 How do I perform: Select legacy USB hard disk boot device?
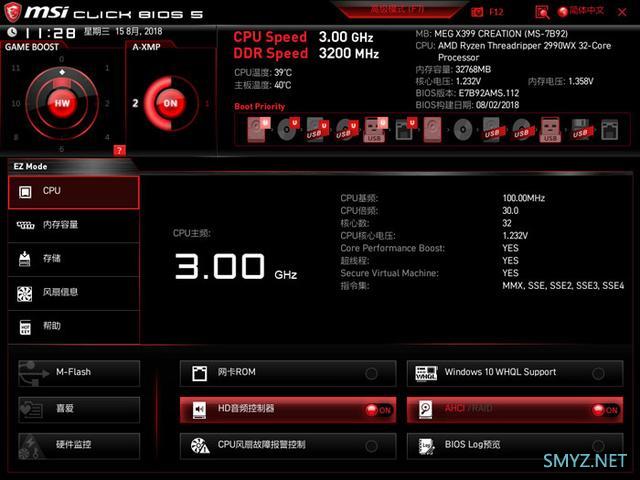point(492,130)
